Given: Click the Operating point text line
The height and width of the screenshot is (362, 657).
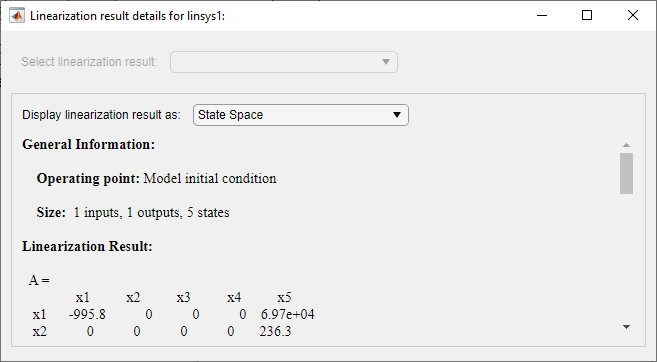Looking at the screenshot, I should point(156,178).
